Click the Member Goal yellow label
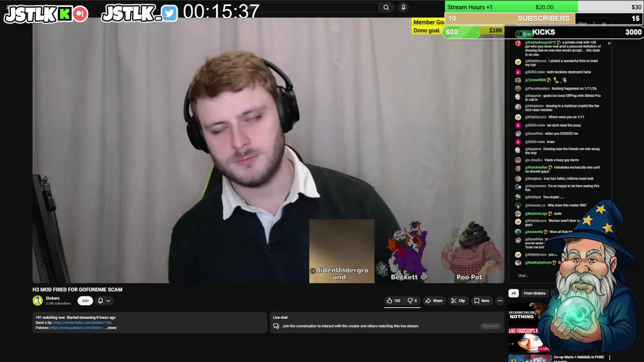This screenshot has height=362, width=644. [x=428, y=22]
